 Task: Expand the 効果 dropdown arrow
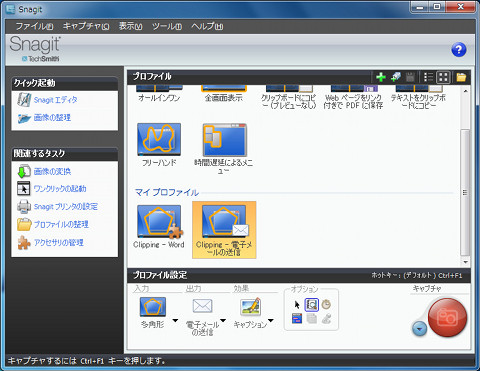(x=271, y=321)
